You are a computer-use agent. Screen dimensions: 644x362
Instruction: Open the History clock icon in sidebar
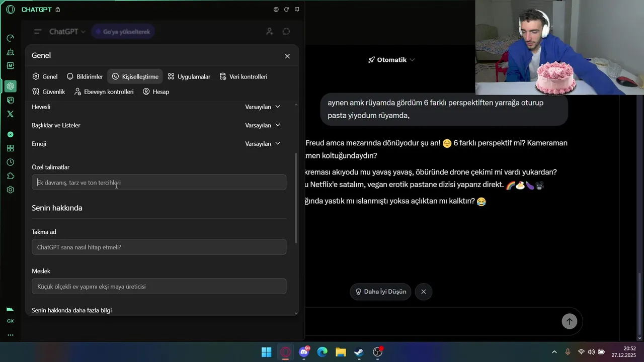click(10, 162)
